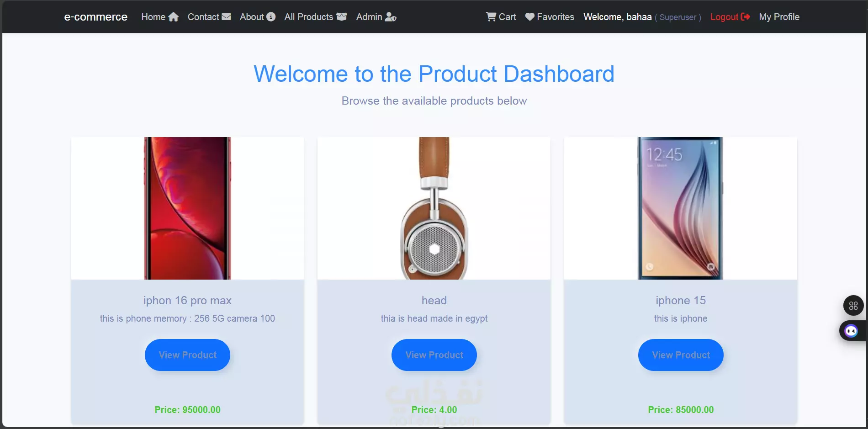The image size is (868, 429).
Task: Go to My Profile page
Action: tap(779, 17)
